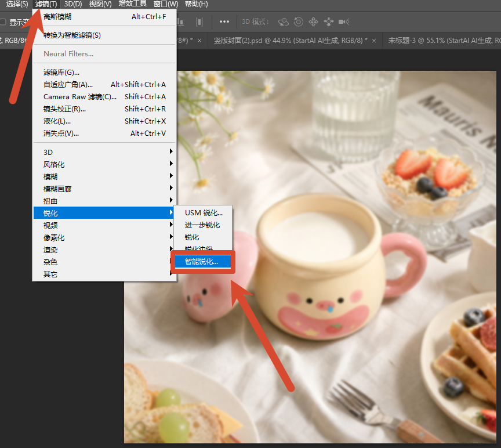This screenshot has width=501, height=448.
Task: Select the 3D slide object icon
Action: point(328,21)
